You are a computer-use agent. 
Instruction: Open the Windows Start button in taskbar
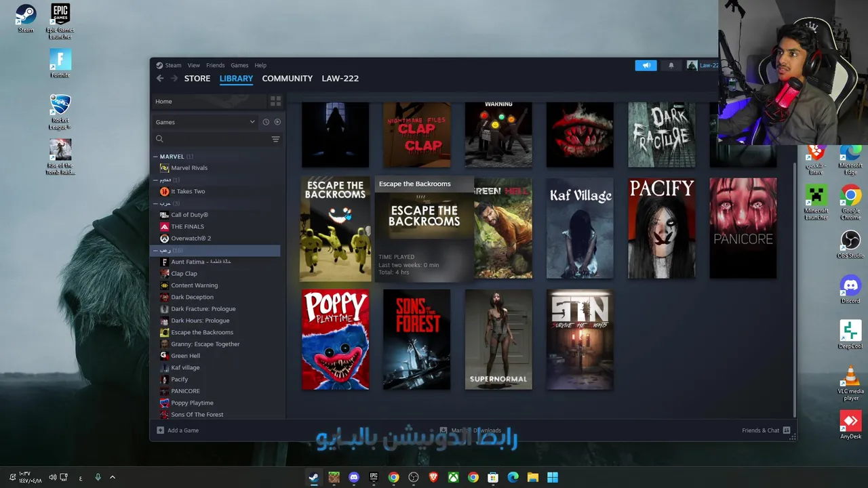[553, 478]
